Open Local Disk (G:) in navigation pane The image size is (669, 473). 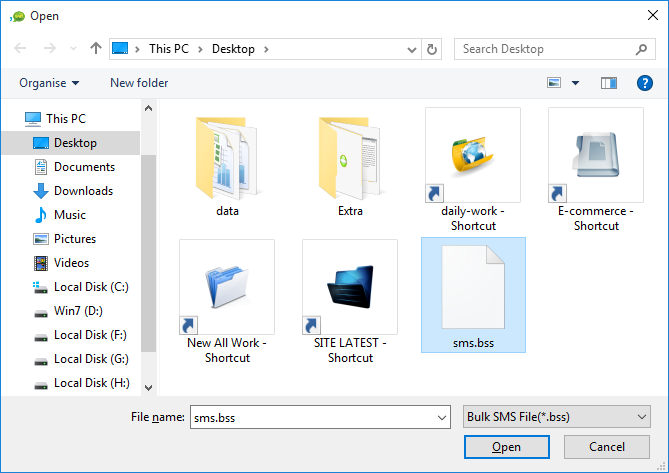pyautogui.click(x=81, y=359)
